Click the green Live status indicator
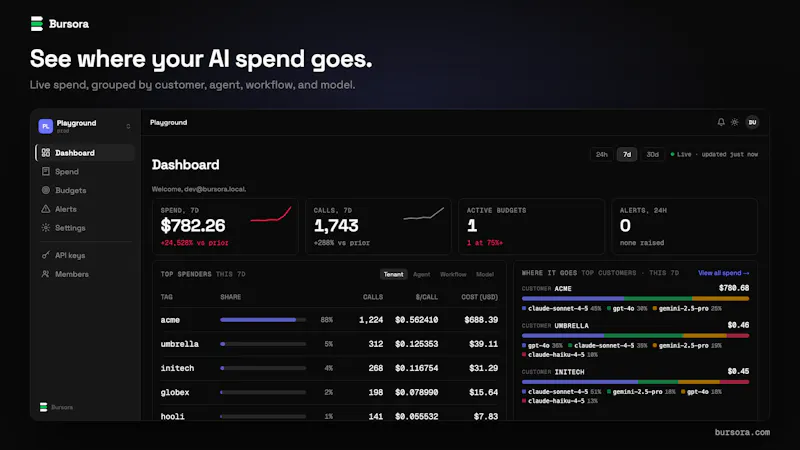Viewport: 800px width, 450px height. (x=672, y=154)
